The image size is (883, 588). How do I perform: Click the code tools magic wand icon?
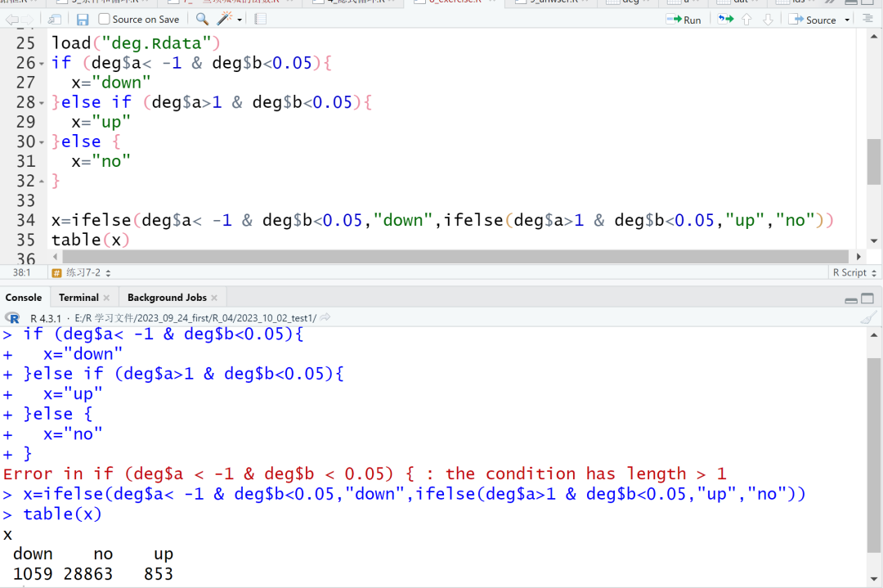point(224,19)
